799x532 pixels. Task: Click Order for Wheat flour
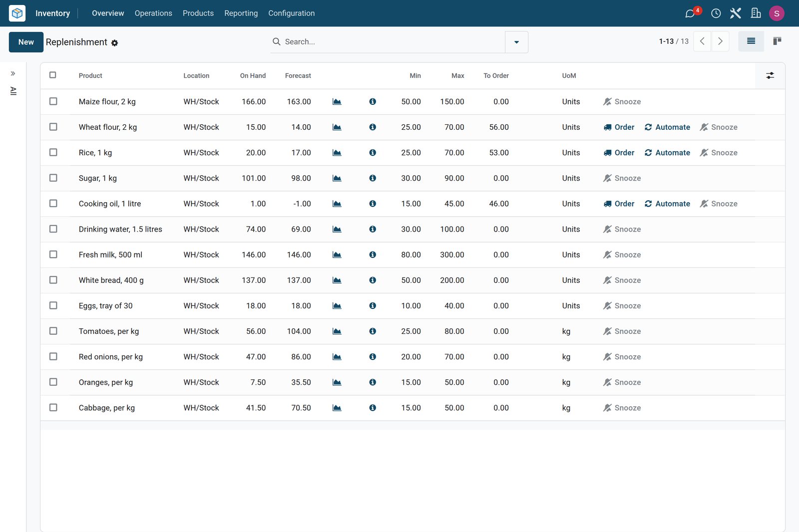pyautogui.click(x=619, y=127)
